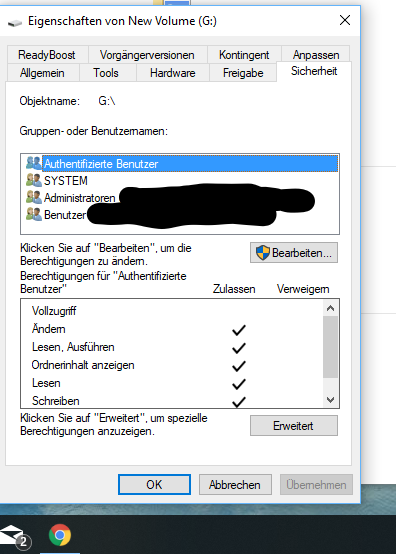The image size is (396, 554).
Task: Click the permissions list scroll-down arrow
Action: [x=331, y=400]
